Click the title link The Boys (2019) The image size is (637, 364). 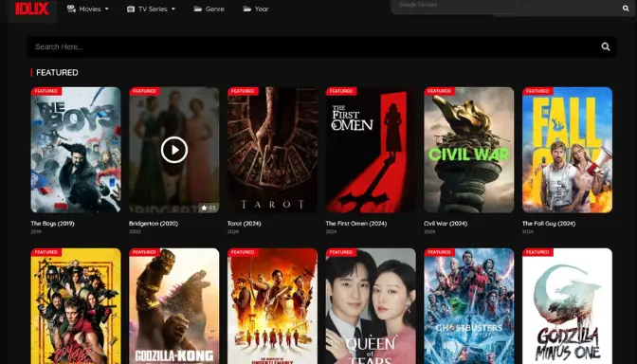tap(53, 224)
